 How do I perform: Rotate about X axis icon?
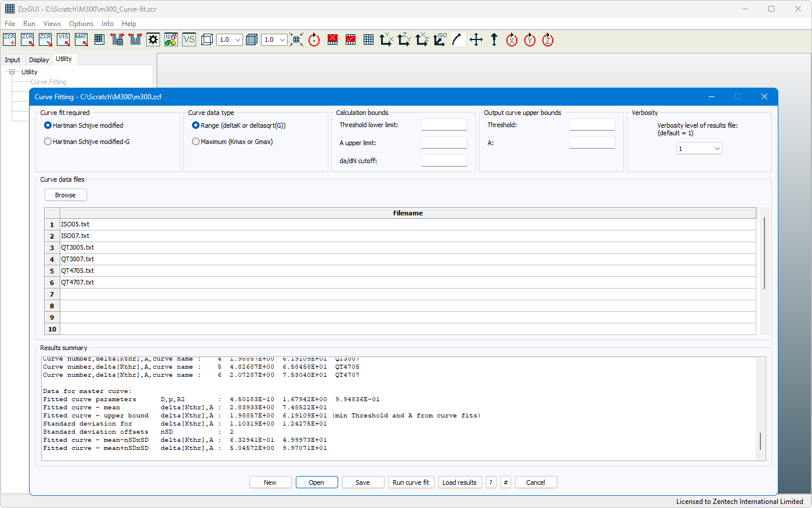512,39
